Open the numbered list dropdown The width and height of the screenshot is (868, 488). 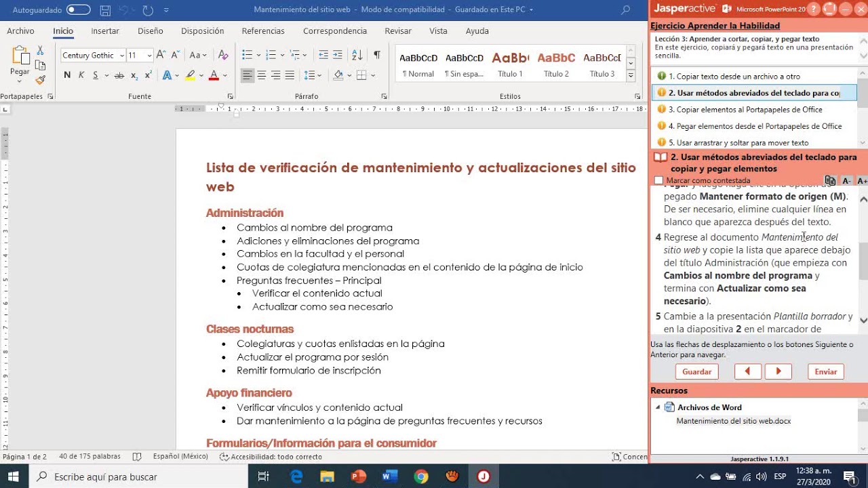pos(281,55)
